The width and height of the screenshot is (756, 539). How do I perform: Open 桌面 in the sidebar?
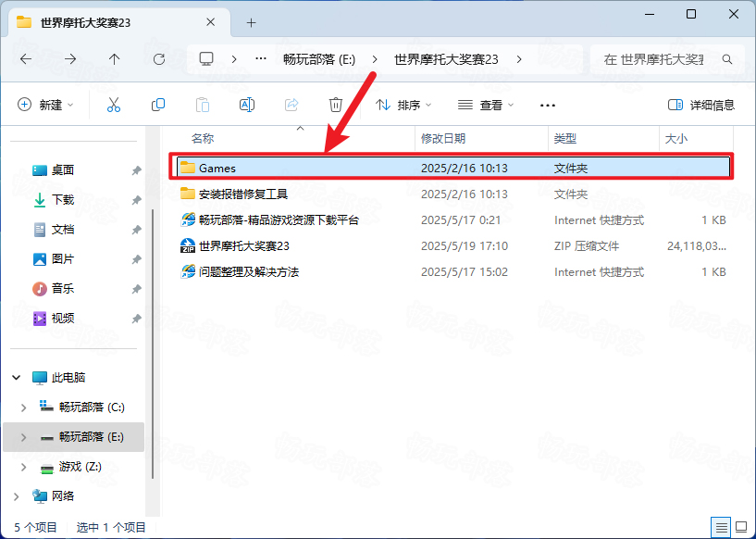pos(63,169)
